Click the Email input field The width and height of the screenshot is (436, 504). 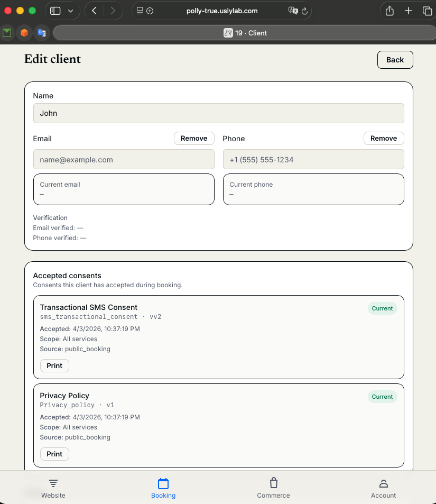coord(124,159)
